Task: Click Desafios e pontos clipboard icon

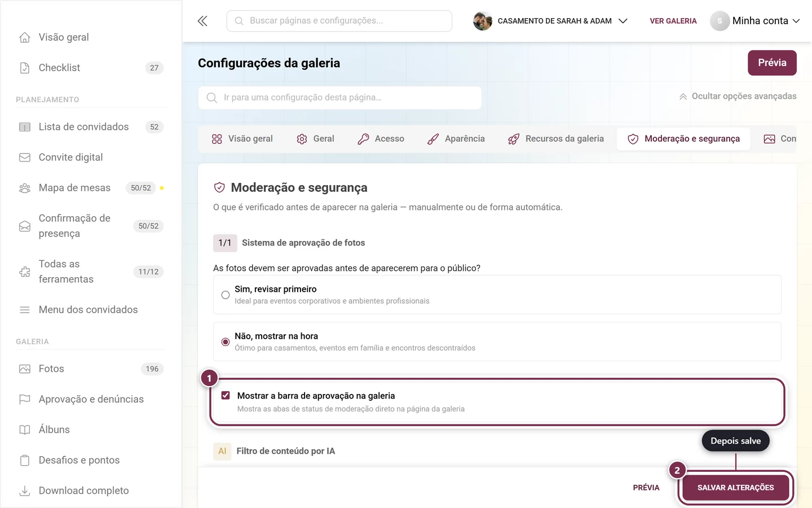Action: click(25, 461)
